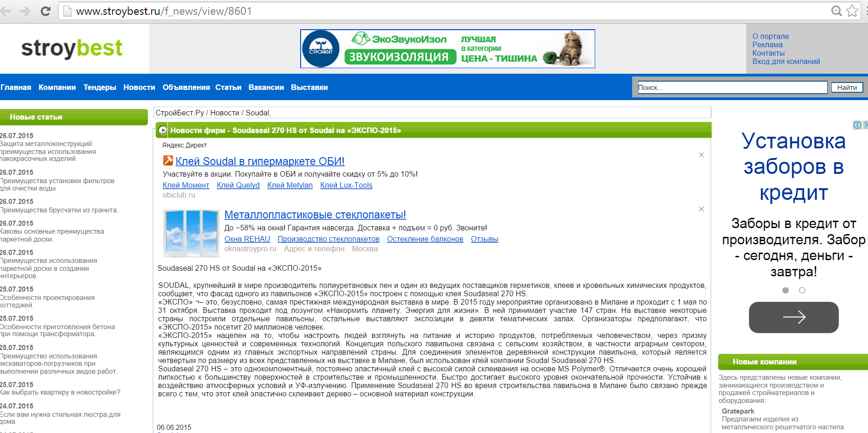Bookmark this page with the star icon
Viewport: 868px width, 433px height.
(852, 11)
